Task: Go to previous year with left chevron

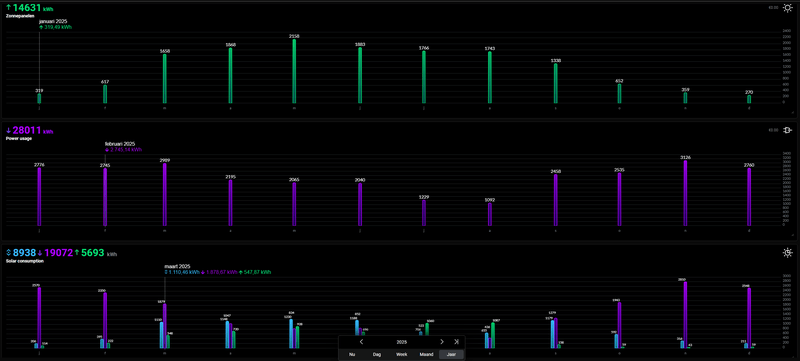Action: (x=361, y=342)
